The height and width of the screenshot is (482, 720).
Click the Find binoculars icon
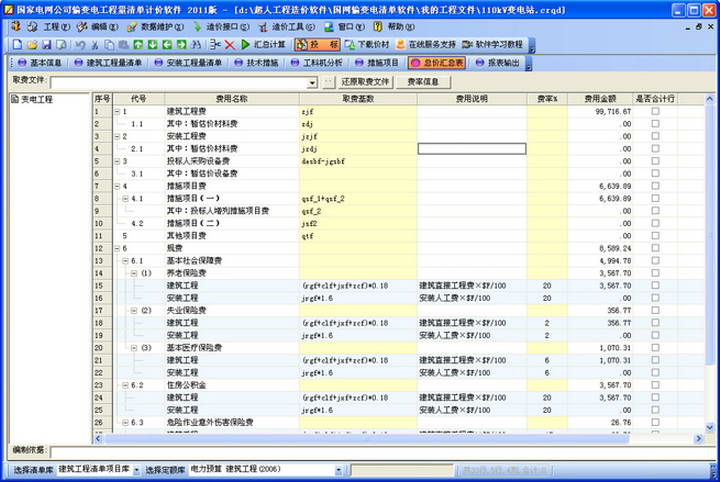pyautogui.click(x=197, y=45)
